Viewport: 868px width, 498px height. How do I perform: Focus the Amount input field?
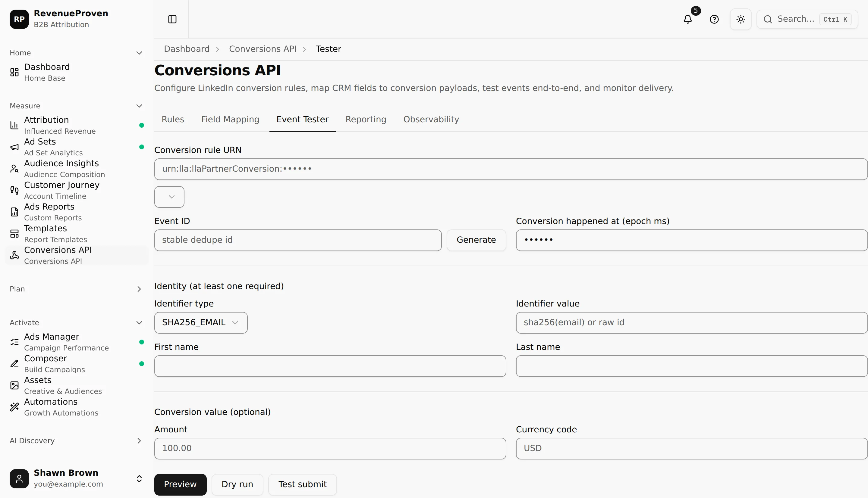(x=330, y=448)
